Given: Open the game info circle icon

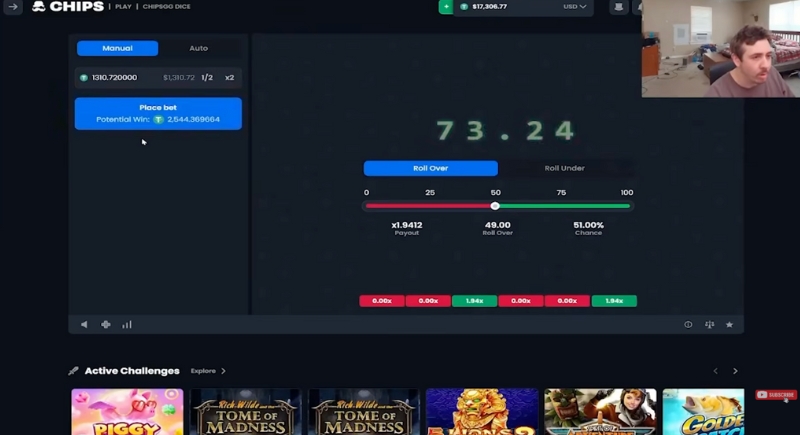Looking at the screenshot, I should pos(688,324).
